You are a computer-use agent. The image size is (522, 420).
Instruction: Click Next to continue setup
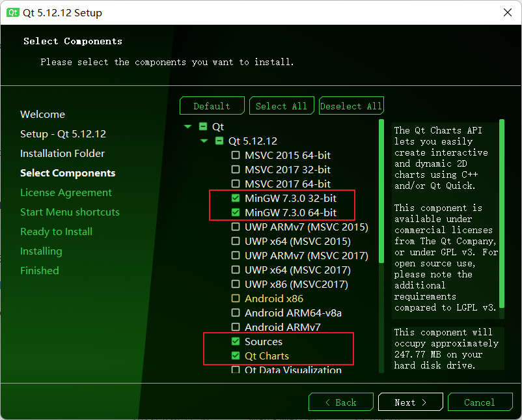tap(411, 402)
